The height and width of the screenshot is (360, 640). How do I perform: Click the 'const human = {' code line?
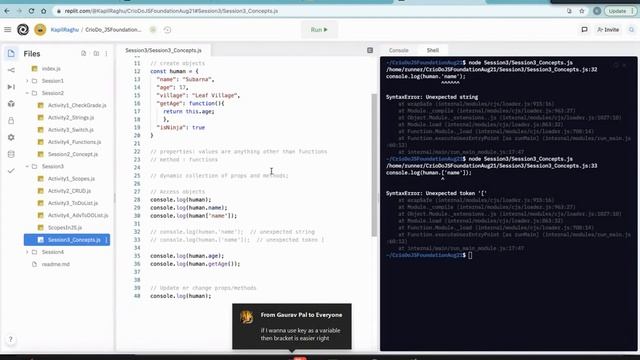(174, 71)
